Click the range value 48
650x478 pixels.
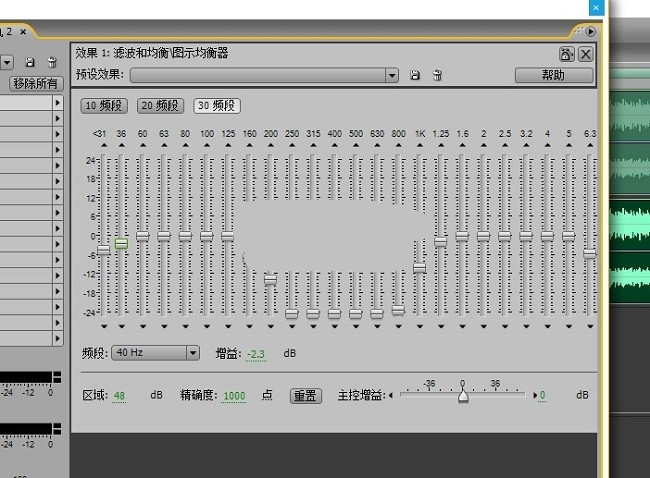coord(119,396)
